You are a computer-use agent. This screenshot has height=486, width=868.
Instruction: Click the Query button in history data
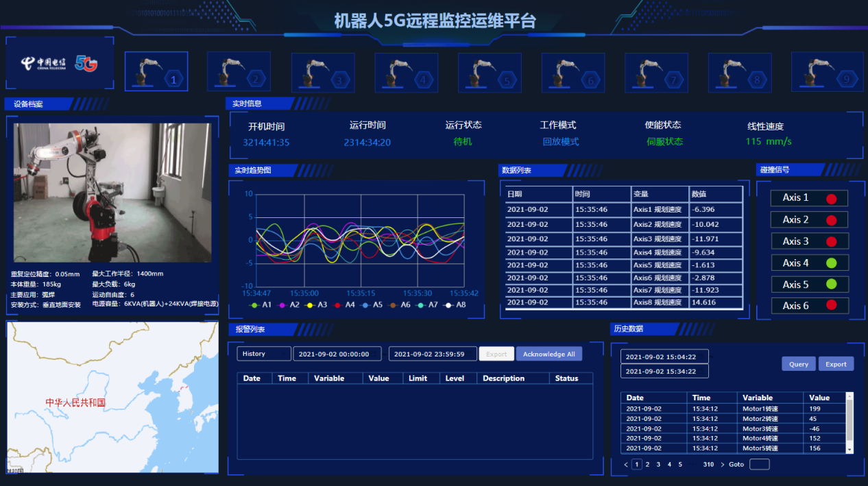(798, 364)
